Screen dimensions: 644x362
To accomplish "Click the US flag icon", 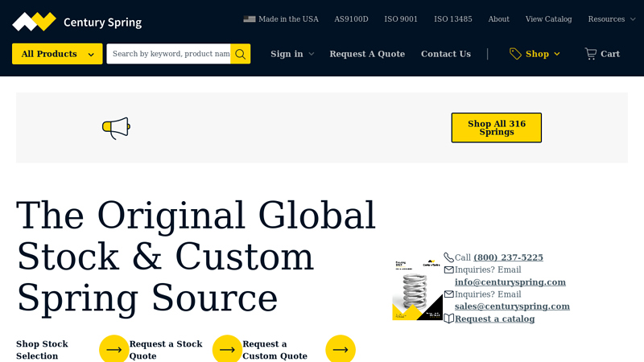I will coord(250,19).
